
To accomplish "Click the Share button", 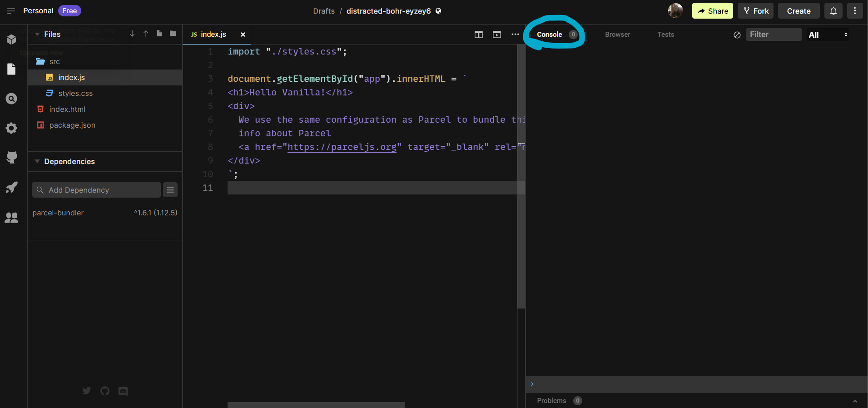I will tap(712, 11).
